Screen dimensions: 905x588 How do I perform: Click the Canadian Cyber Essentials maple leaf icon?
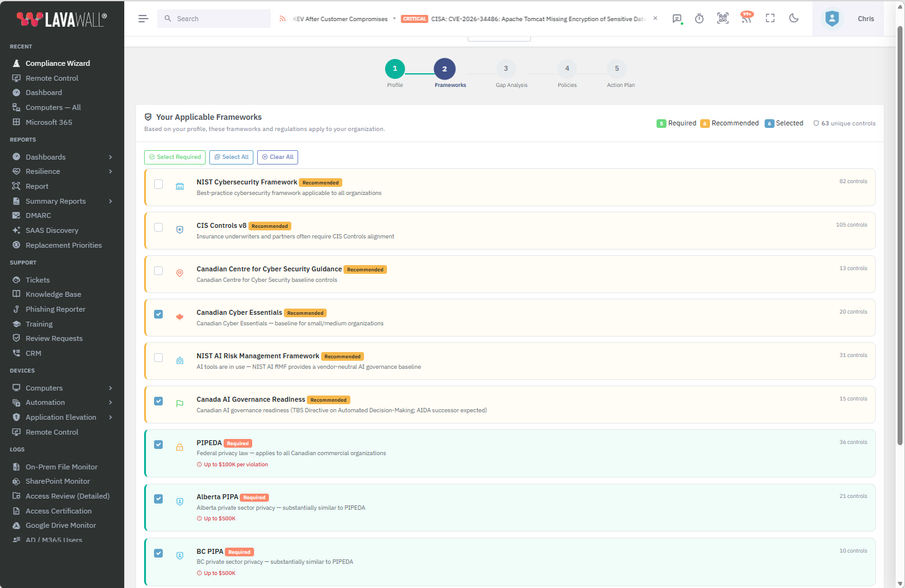pyautogui.click(x=180, y=317)
